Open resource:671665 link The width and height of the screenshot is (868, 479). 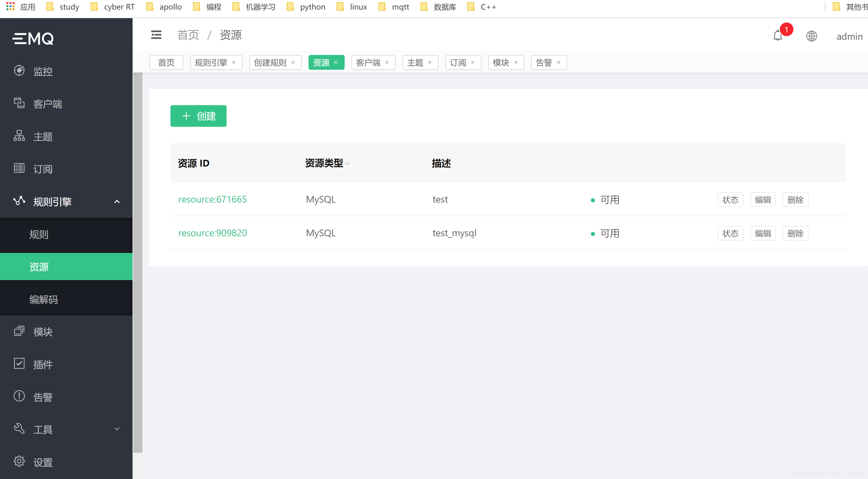tap(212, 200)
